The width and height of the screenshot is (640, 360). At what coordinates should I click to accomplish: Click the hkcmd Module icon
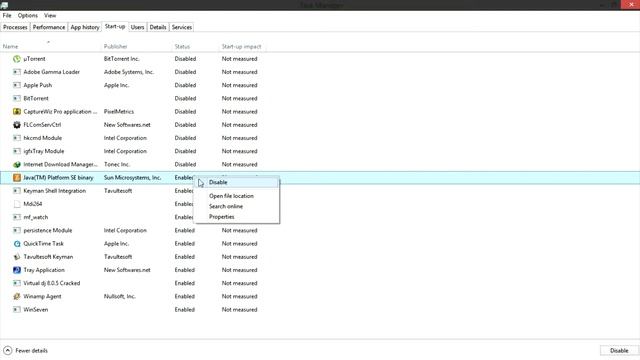(17, 138)
